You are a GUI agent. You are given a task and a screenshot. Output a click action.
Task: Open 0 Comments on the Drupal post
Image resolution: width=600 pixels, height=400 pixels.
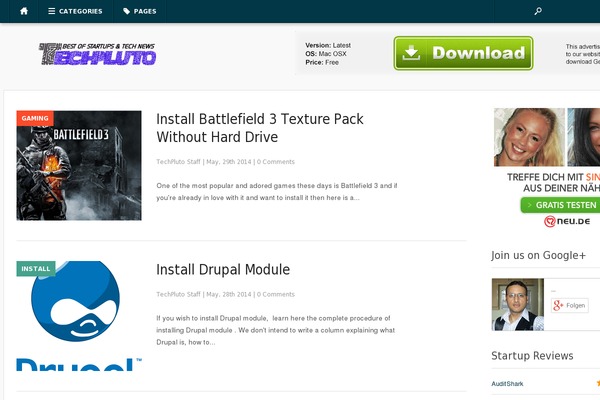click(x=276, y=294)
